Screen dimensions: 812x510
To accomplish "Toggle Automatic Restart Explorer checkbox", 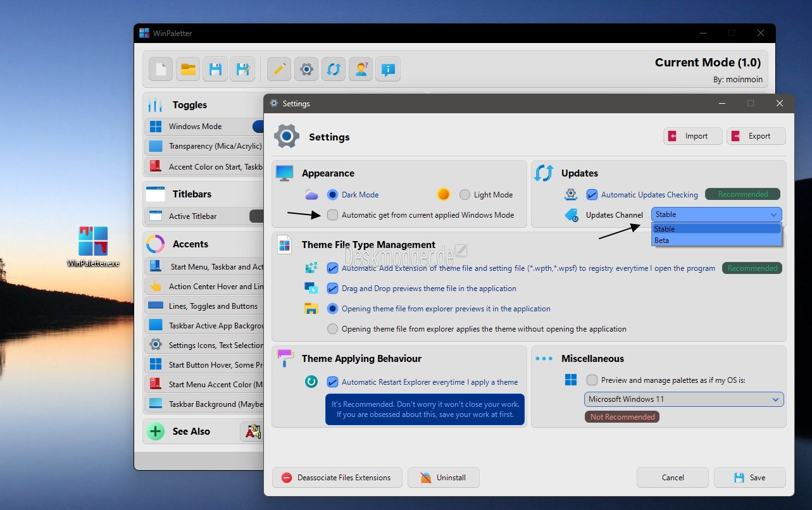I will (333, 382).
